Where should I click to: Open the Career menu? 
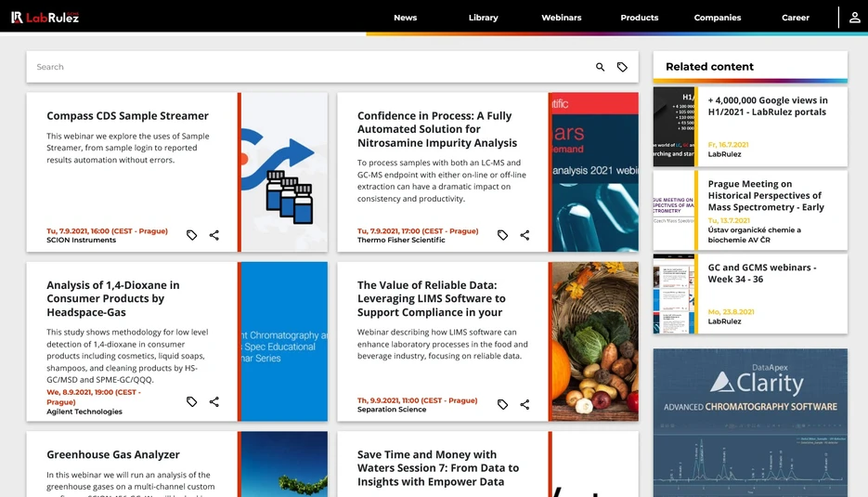coord(796,18)
